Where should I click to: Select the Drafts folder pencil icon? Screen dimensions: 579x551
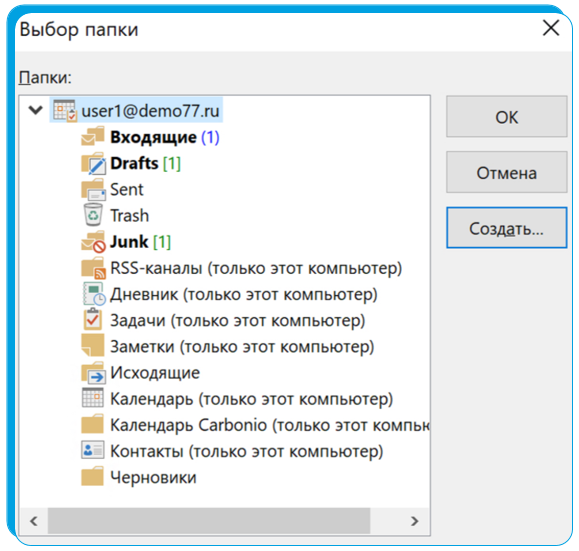(x=93, y=163)
